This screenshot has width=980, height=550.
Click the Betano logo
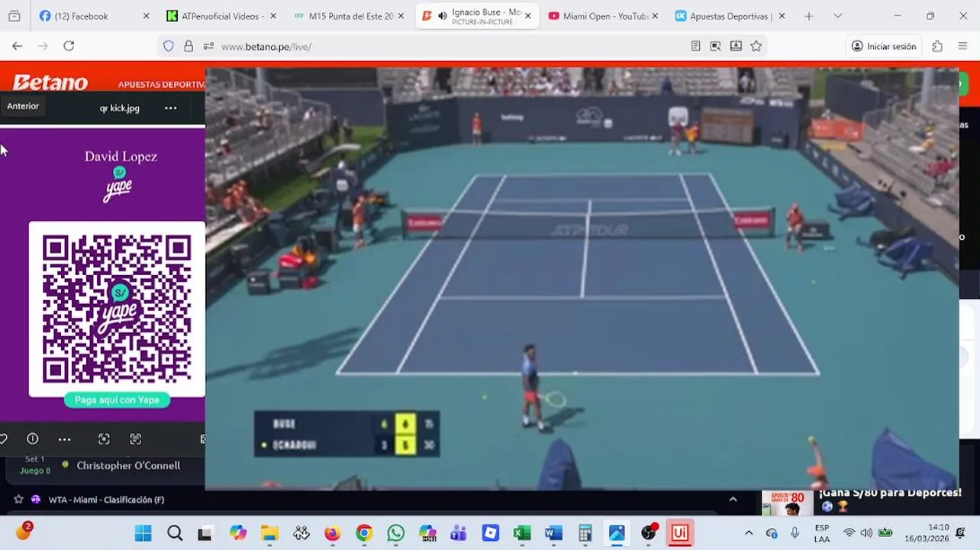(50, 82)
